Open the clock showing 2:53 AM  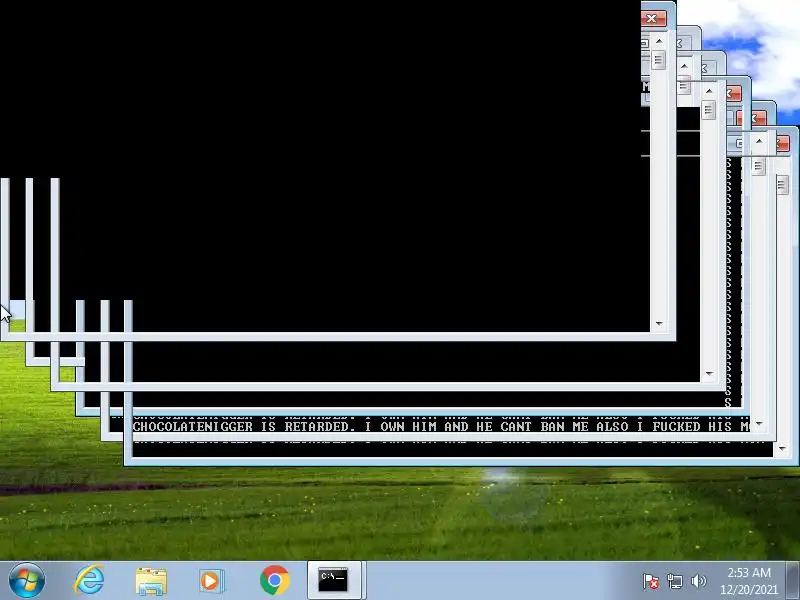(748, 581)
